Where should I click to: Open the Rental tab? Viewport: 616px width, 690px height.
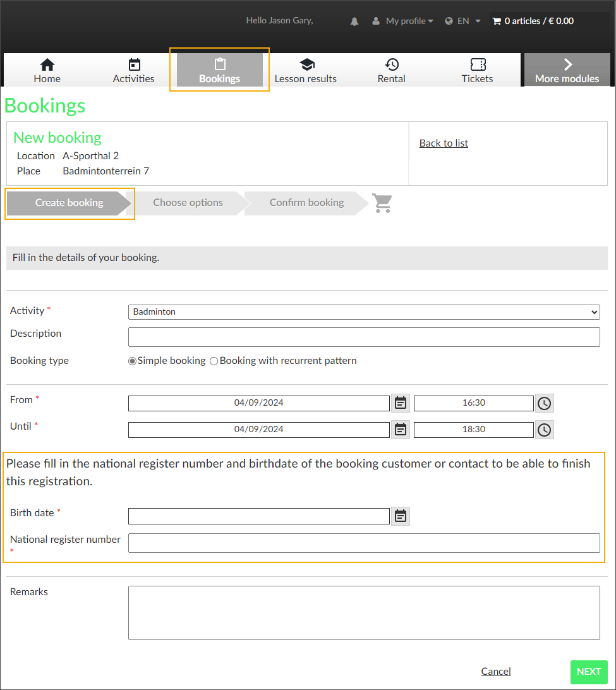point(392,70)
